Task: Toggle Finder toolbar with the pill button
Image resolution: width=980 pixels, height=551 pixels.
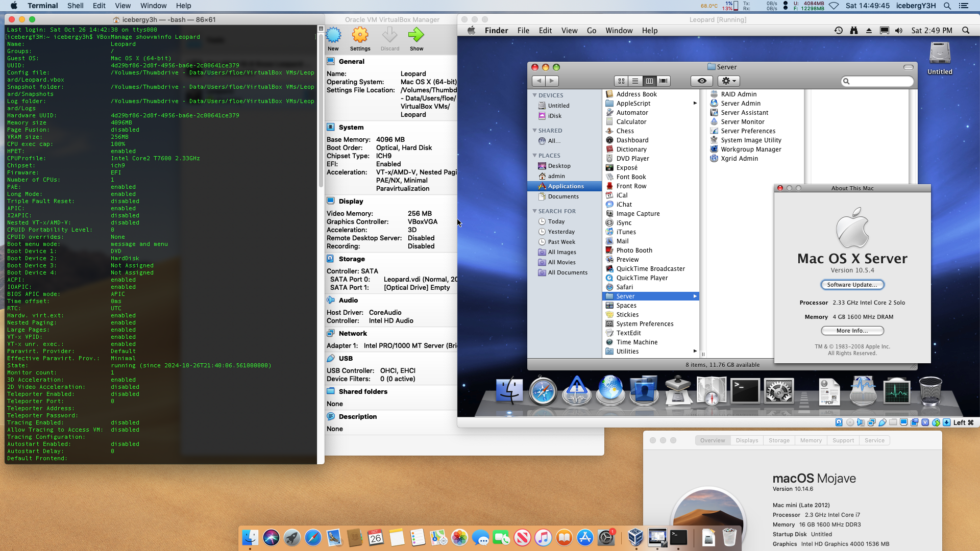Action: (x=909, y=67)
